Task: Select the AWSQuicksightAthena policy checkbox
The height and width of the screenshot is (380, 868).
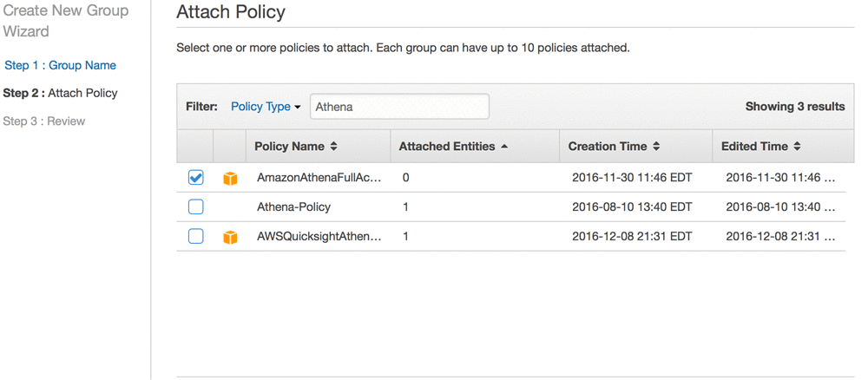Action: 196,236
